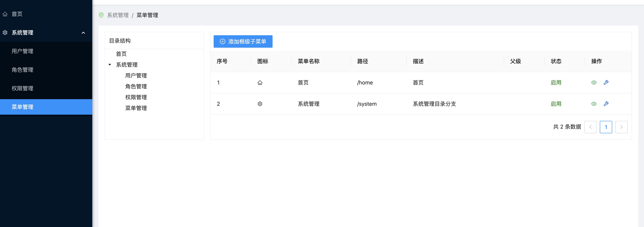
Task: Click 系统管理目录分支 description cell
Action: (434, 104)
